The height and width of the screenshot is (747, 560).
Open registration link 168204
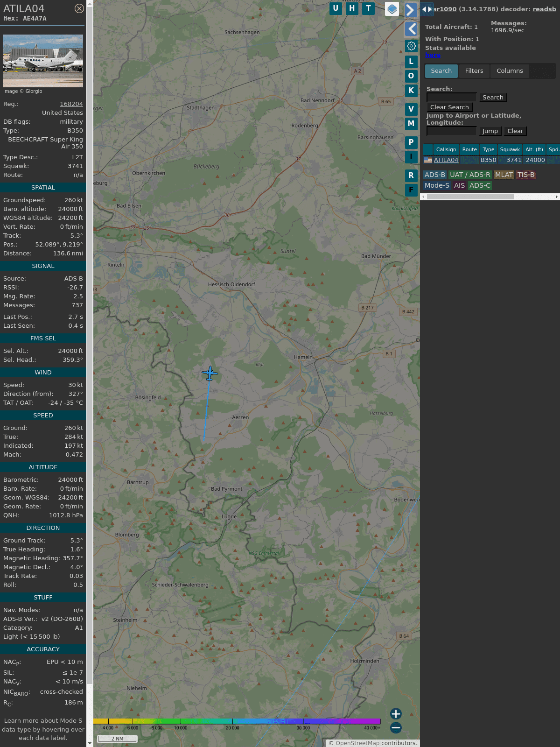pyautogui.click(x=71, y=104)
